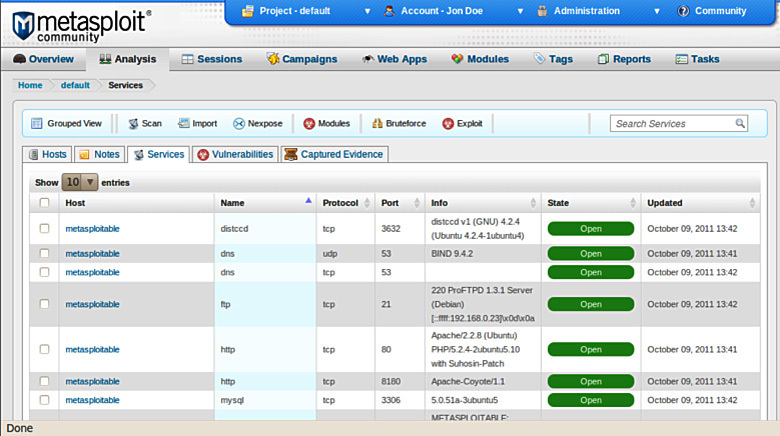The height and width of the screenshot is (436, 780).
Task: Go to the Home breadcrumb link
Action: click(30, 85)
